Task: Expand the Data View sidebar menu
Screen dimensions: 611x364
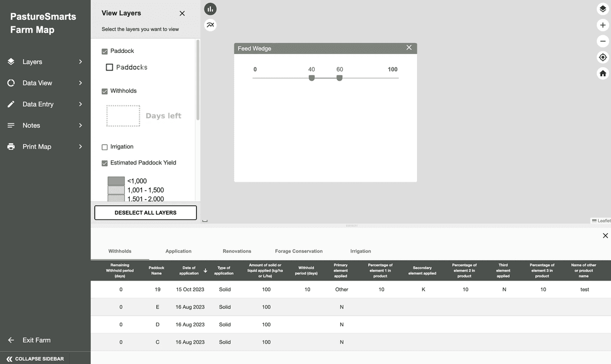Action: click(x=45, y=83)
